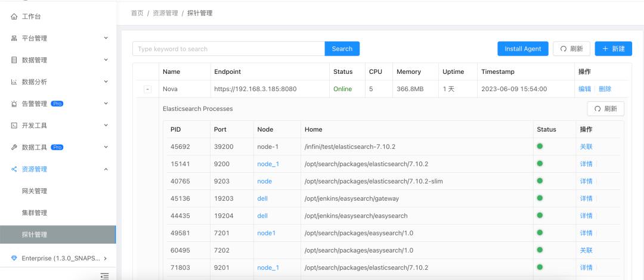Screen dimensions: 644x280
Task: Open node_1 link on port 9200
Action: point(268,164)
